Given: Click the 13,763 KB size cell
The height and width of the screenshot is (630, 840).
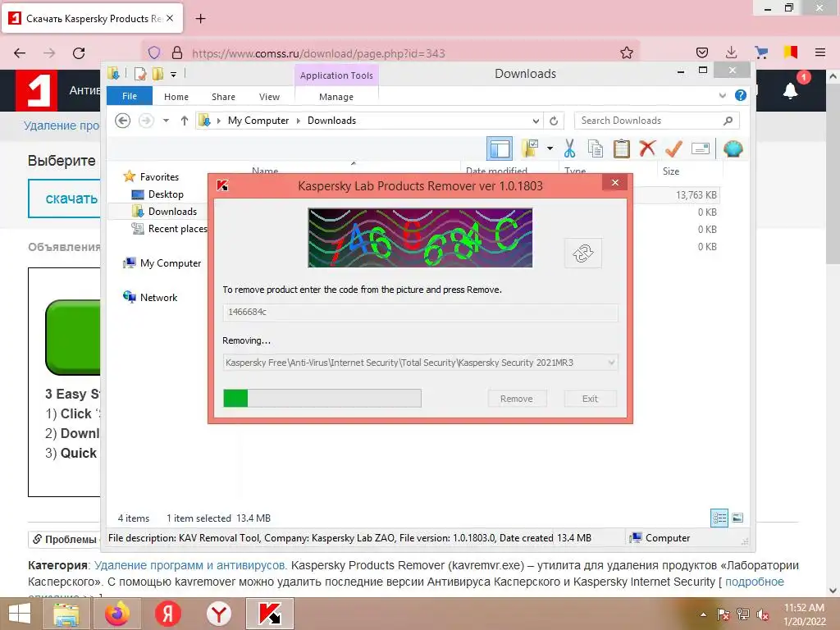Looking at the screenshot, I should (696, 195).
